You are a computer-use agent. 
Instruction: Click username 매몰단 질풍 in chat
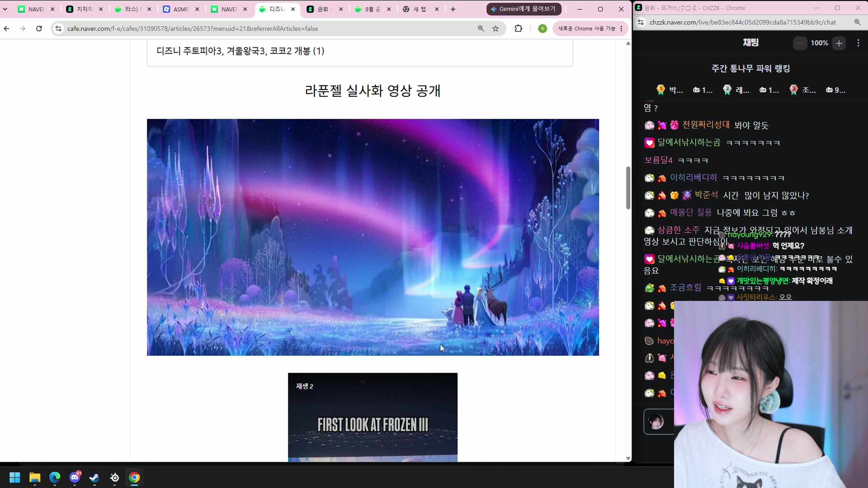[691, 212]
